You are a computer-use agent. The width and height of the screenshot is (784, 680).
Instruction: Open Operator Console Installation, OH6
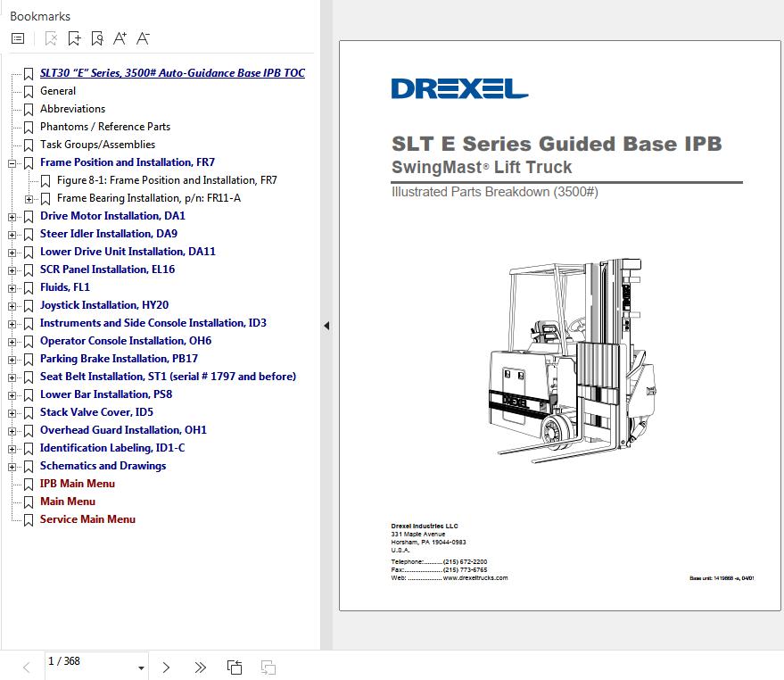[x=126, y=341]
